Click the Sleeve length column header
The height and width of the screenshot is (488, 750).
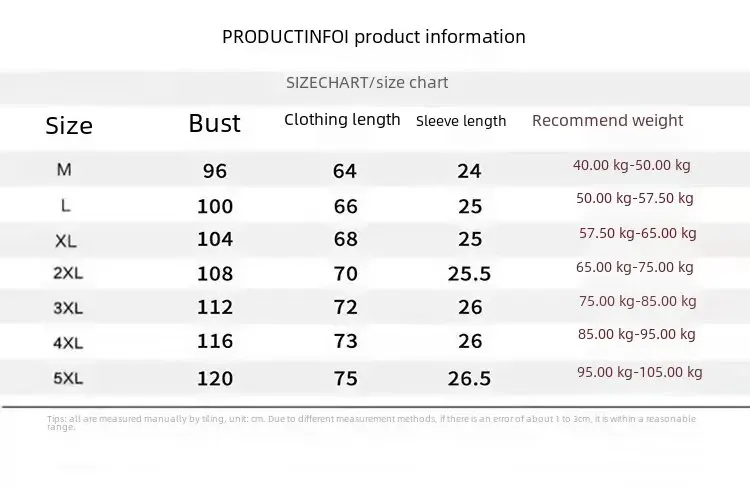click(461, 121)
